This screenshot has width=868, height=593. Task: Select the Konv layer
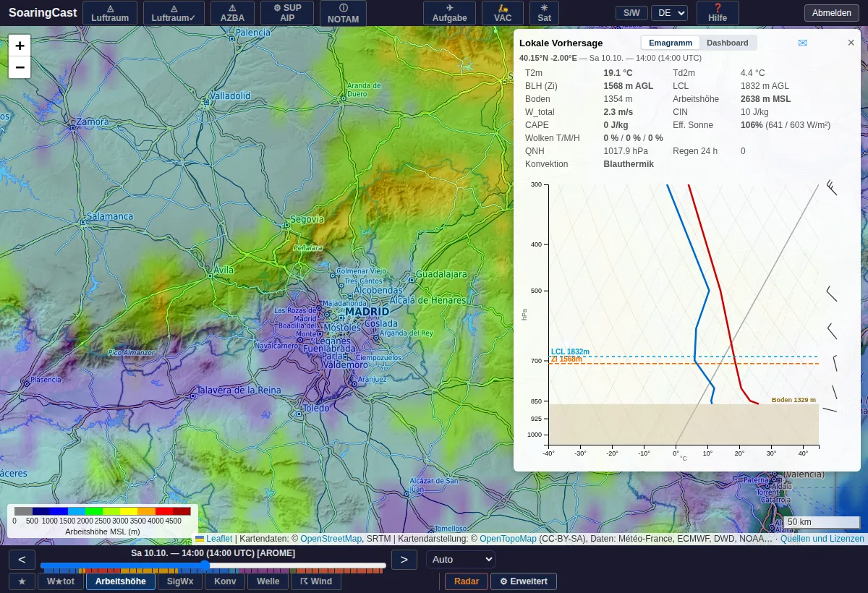tap(225, 581)
